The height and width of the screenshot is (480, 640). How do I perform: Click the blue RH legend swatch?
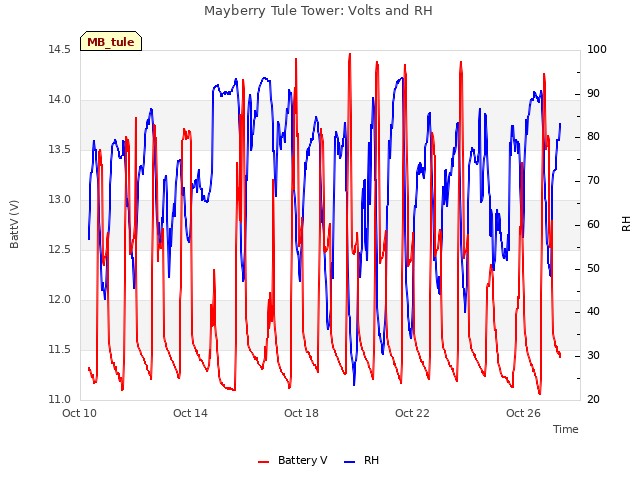tap(350, 462)
